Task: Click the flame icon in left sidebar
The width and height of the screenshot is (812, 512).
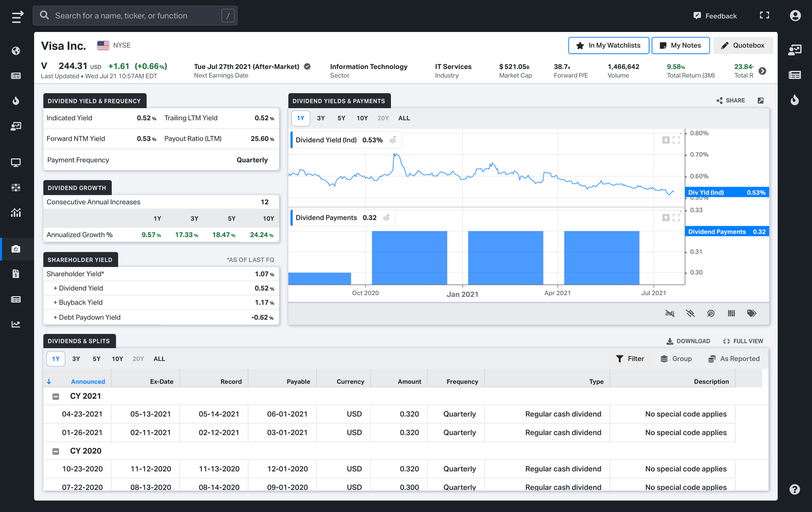Action: point(16,100)
